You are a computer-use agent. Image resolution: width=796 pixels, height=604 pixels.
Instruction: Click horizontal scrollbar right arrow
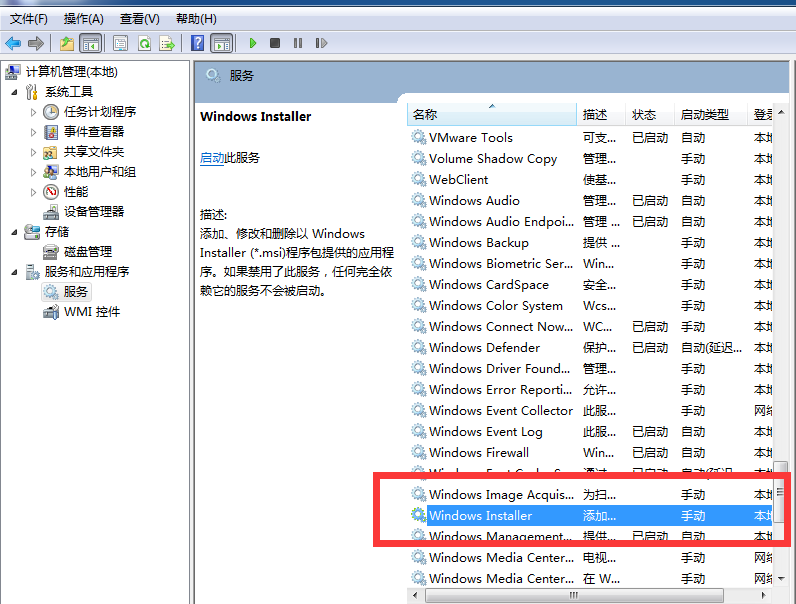pyautogui.click(x=763, y=595)
